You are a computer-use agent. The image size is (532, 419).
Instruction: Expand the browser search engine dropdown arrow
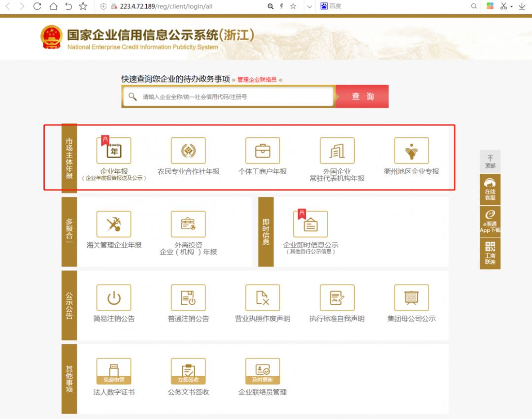(309, 6)
